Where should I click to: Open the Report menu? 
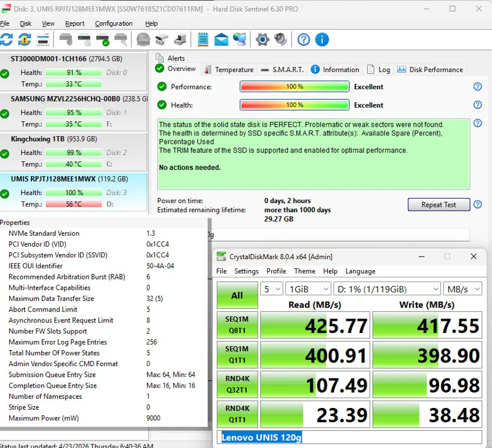[74, 23]
